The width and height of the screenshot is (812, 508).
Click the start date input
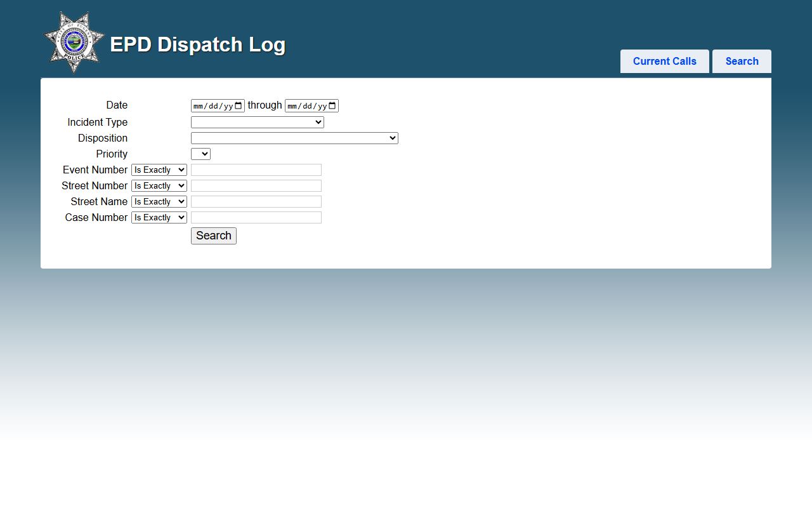pyautogui.click(x=218, y=106)
